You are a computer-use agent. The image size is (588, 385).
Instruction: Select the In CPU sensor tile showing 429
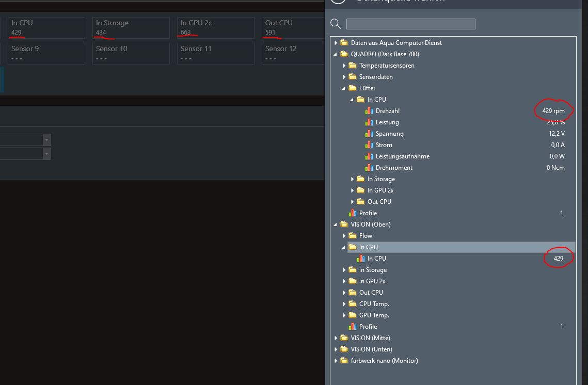coord(46,28)
